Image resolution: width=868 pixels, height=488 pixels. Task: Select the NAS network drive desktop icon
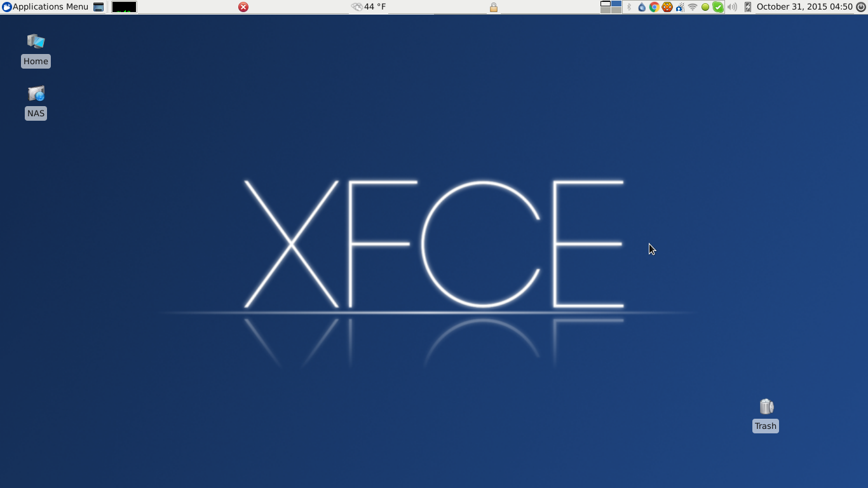(36, 102)
